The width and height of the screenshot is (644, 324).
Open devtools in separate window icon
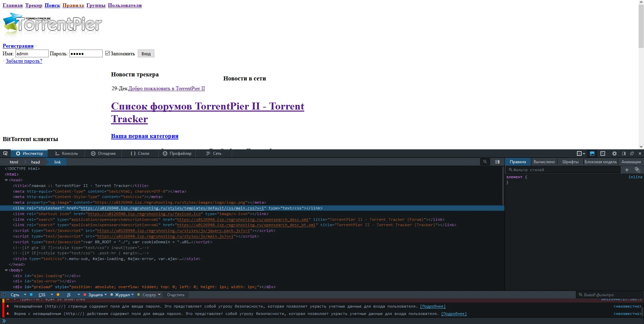click(x=632, y=153)
